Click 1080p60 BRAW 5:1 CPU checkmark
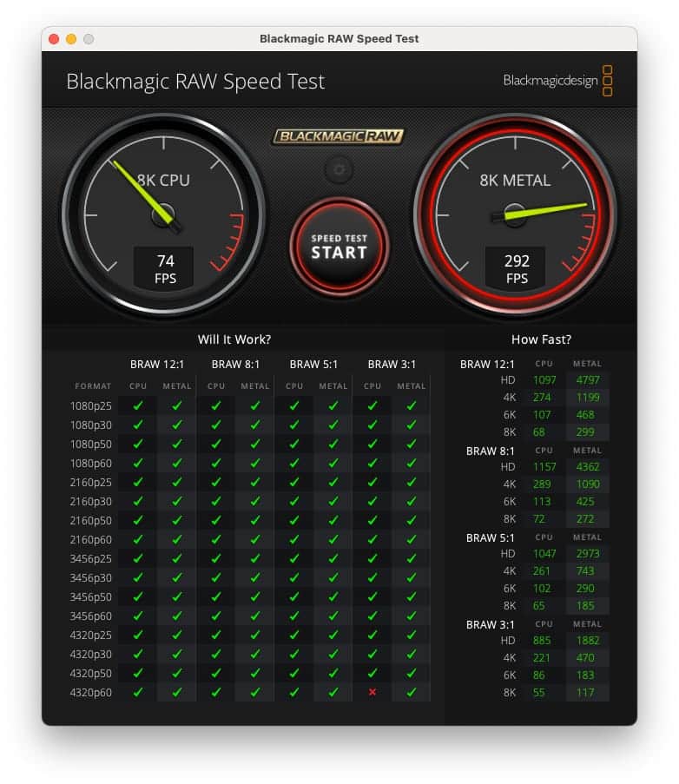The height and width of the screenshot is (784, 679). (294, 463)
